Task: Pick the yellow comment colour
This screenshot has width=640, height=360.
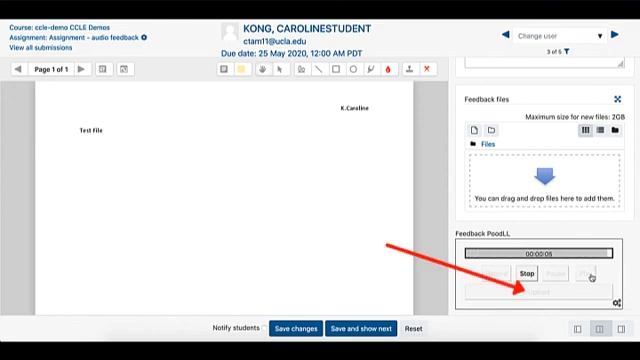Action: click(241, 69)
